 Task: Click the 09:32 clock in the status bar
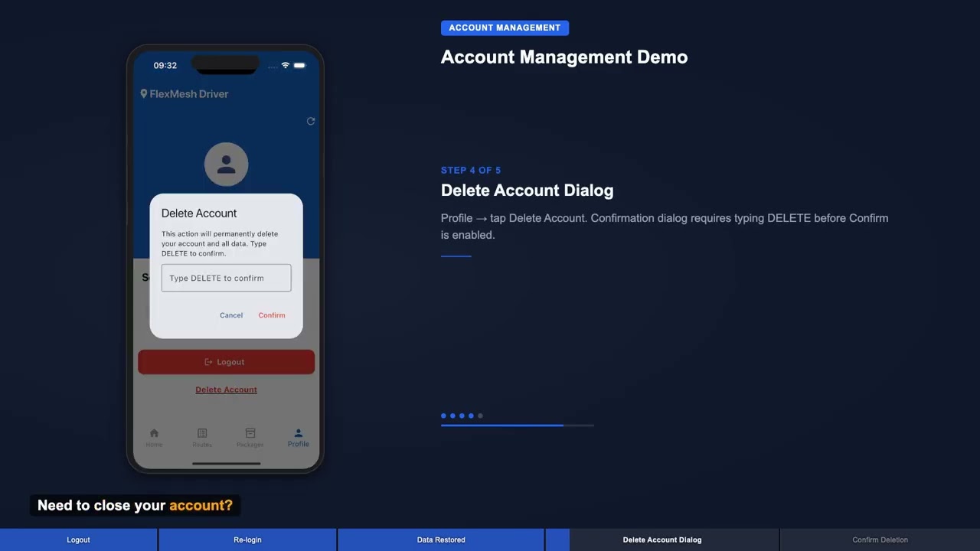pos(165,65)
